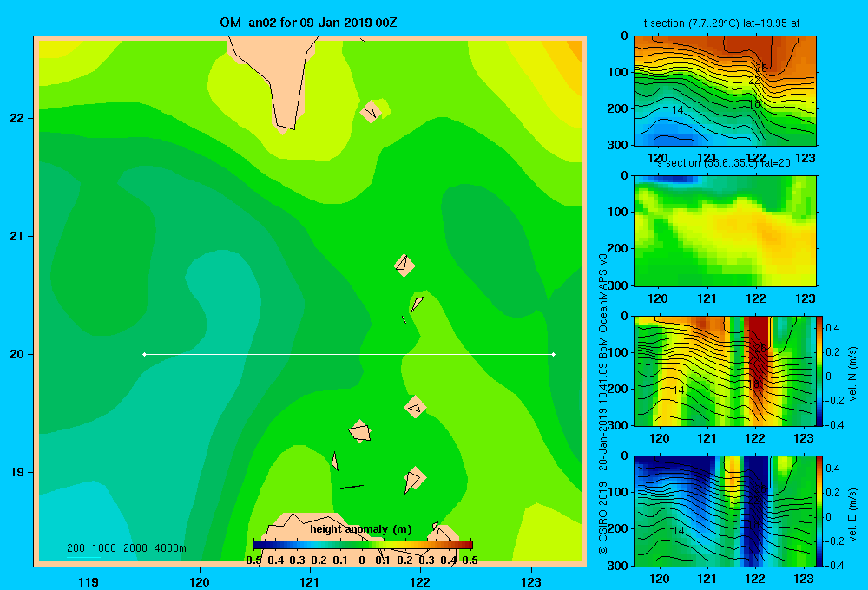The height and width of the screenshot is (590, 868).
Task: Select the right endpoint of the white transect line
Action: click(554, 354)
